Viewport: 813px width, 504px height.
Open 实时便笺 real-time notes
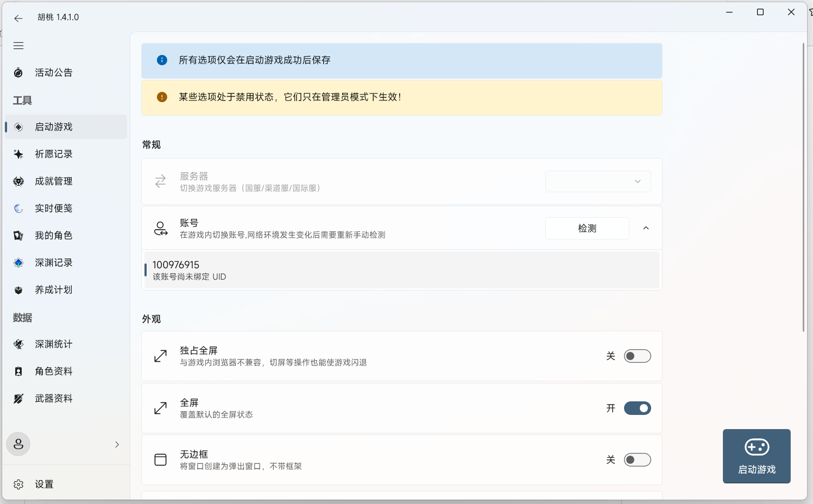(x=53, y=208)
